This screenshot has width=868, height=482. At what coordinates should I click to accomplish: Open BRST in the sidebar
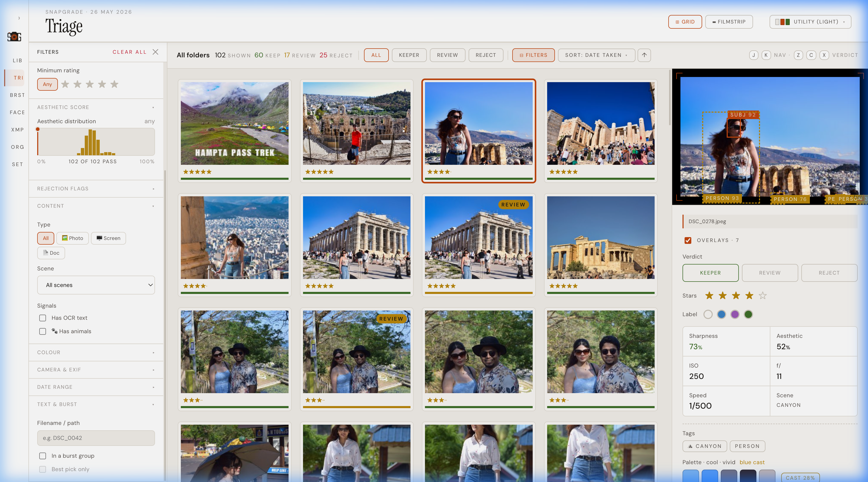coord(18,95)
